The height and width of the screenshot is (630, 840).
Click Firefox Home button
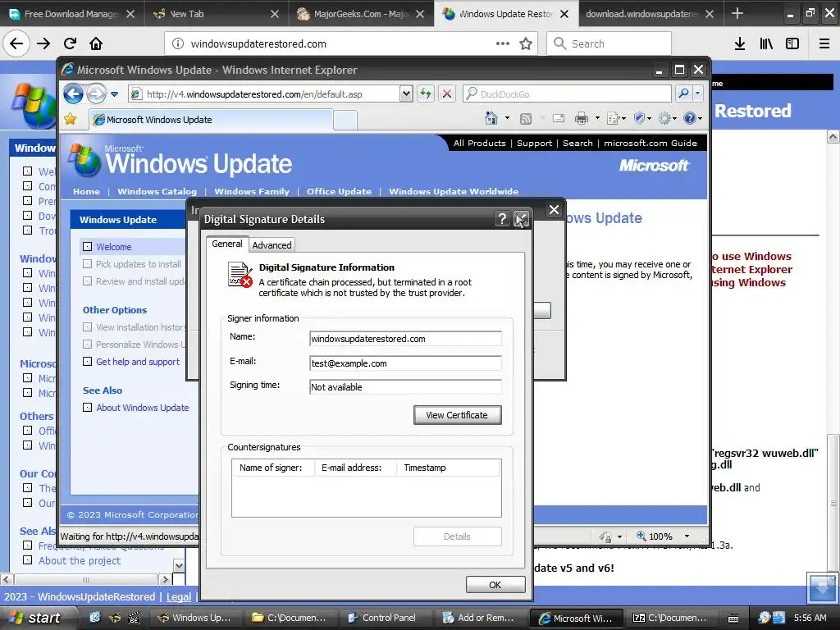point(96,43)
